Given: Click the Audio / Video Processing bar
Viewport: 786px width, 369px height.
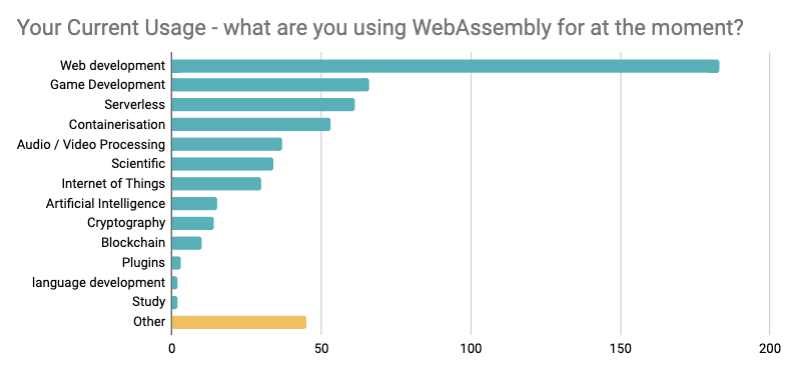Looking at the screenshot, I should 227,144.
